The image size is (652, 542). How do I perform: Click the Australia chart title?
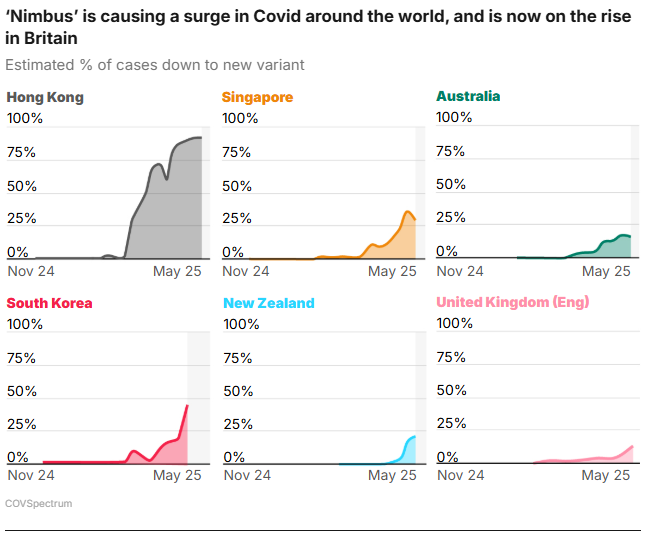tap(468, 97)
